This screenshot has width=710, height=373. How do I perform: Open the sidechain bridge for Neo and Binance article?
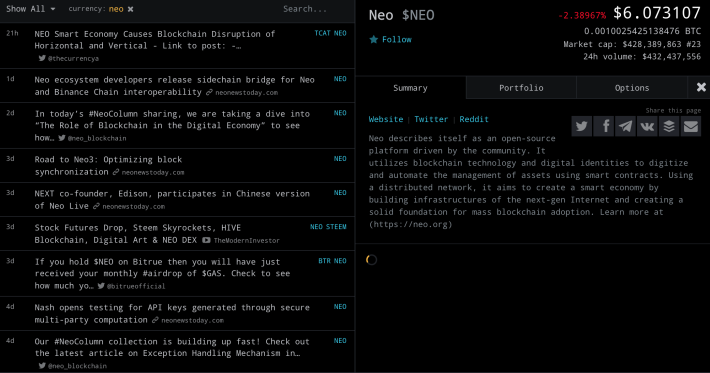coord(174,86)
